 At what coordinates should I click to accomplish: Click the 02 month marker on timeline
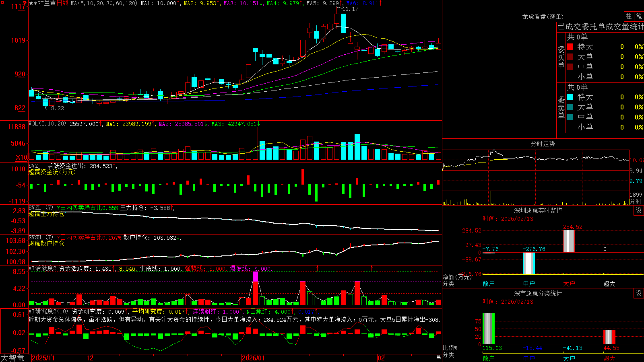pos(381,358)
